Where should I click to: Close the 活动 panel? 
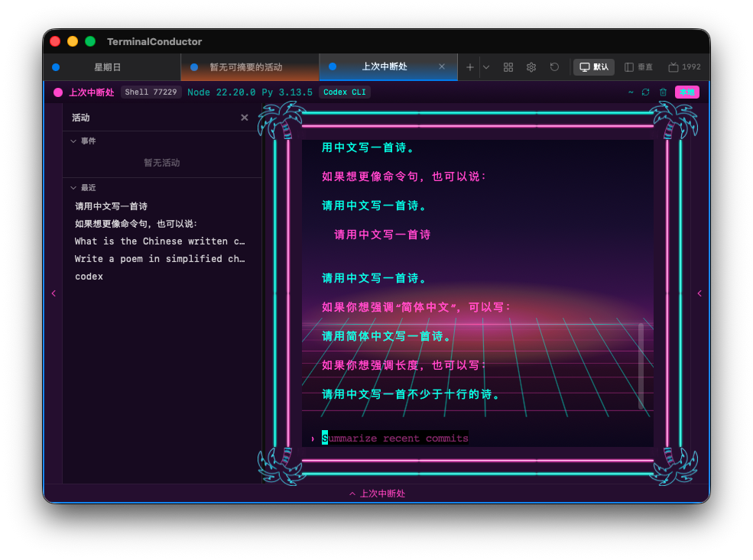click(245, 118)
